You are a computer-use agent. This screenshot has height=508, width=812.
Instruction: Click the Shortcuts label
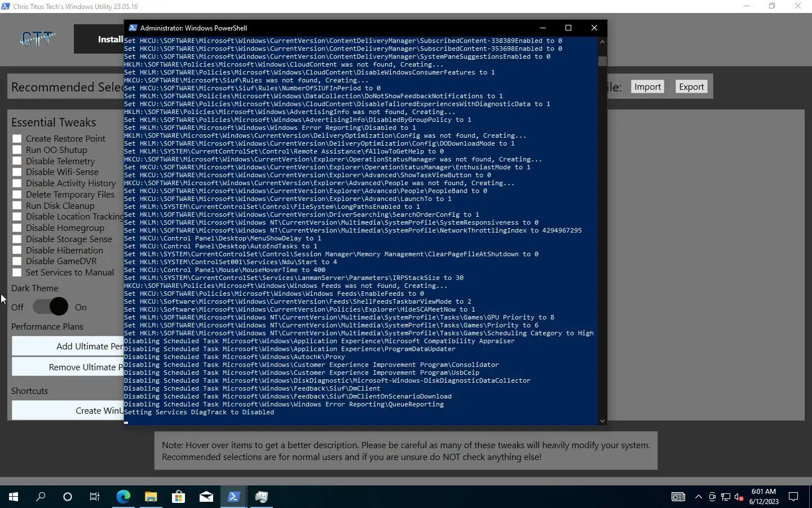(29, 391)
